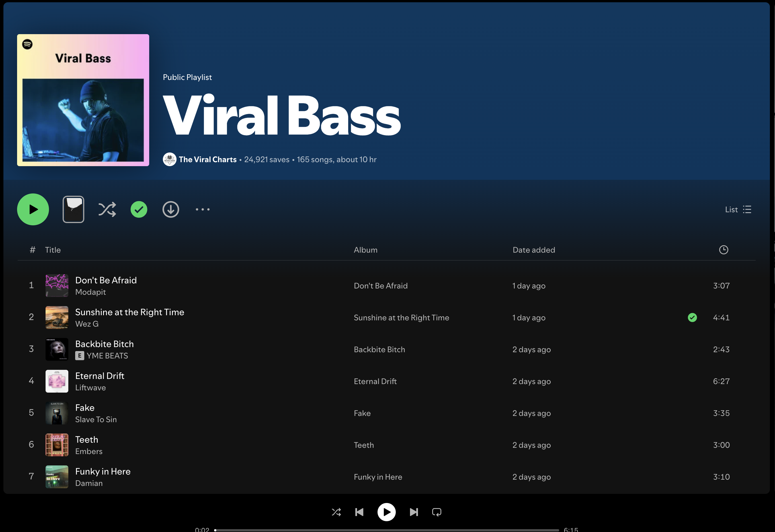
Task: Toggle liked checkmark on Sunshine at the Right Time
Action: (692, 317)
